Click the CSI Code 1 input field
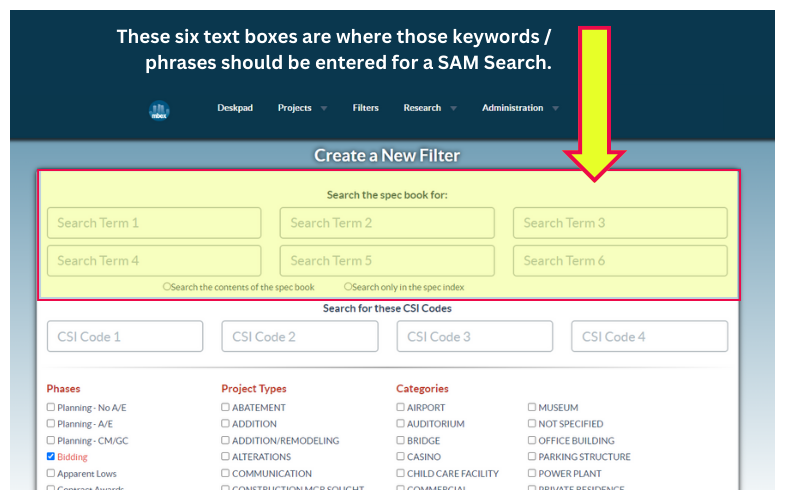Image resolution: width=785 pixels, height=500 pixels. point(125,337)
